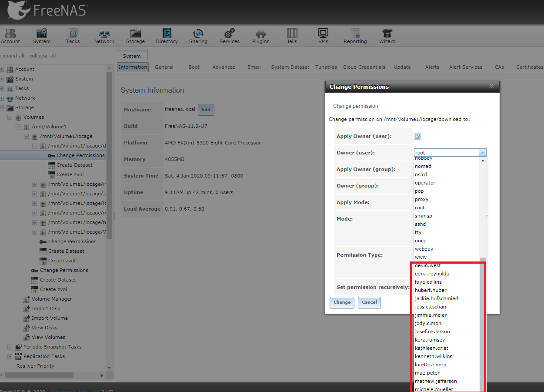Viewport: 544px width, 392px height.
Task: Click the Change button in dialog
Action: (x=342, y=302)
